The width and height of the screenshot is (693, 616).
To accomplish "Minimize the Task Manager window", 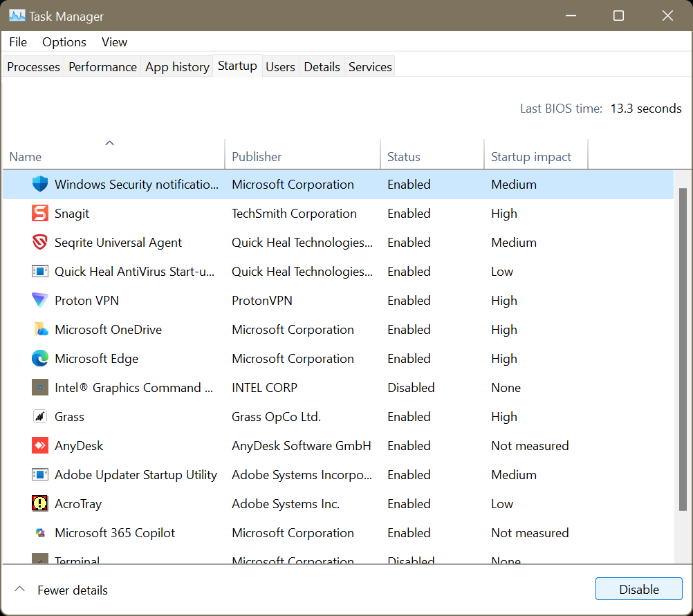I will click(x=571, y=16).
